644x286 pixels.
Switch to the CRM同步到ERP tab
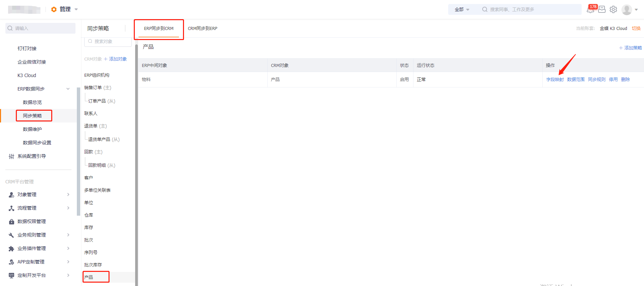203,29
